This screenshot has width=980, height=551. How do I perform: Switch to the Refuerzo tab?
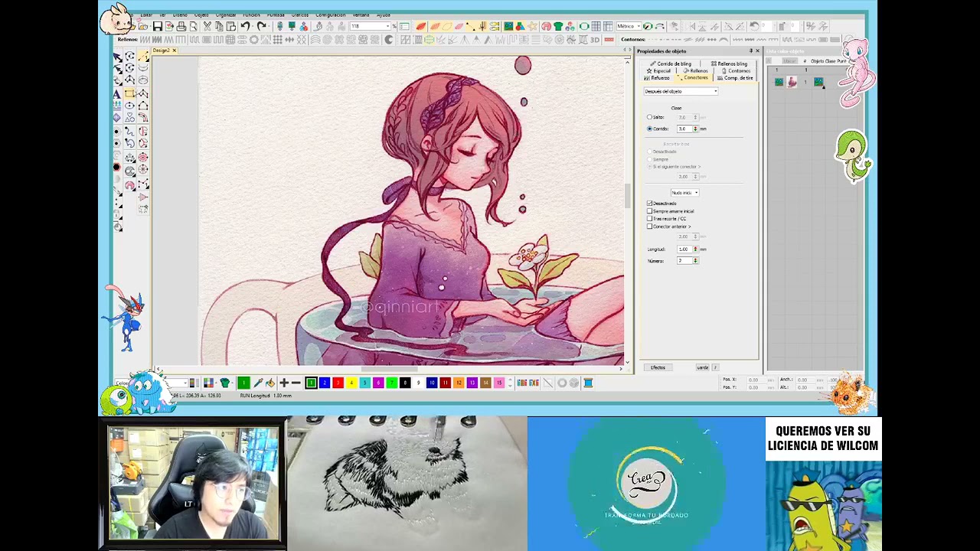tap(658, 78)
